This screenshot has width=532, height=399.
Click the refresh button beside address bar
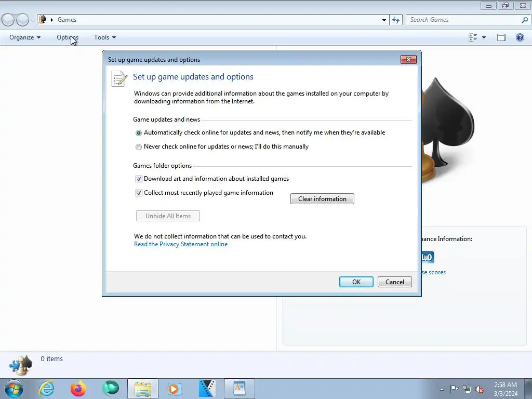(396, 20)
